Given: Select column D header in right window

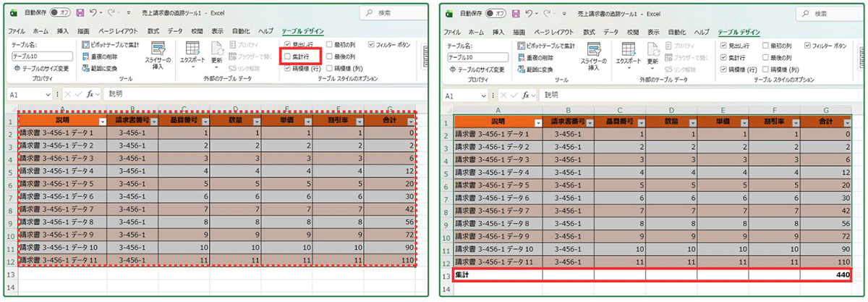Looking at the screenshot, I should pos(671,109).
